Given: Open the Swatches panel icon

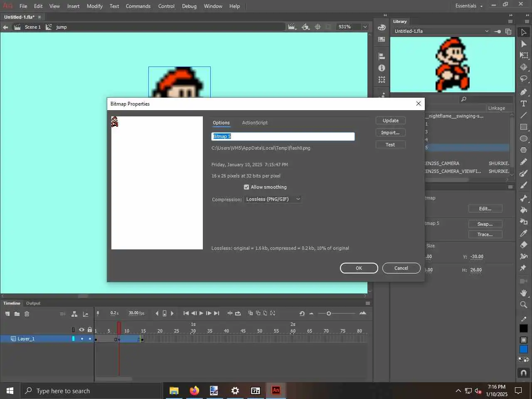Looking at the screenshot, I should pos(382,39).
